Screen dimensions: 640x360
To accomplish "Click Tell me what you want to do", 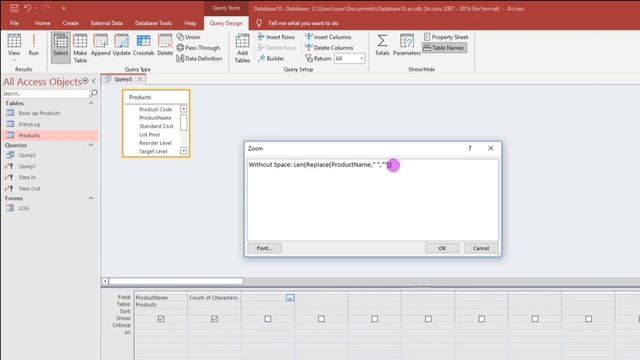I will pos(303,23).
